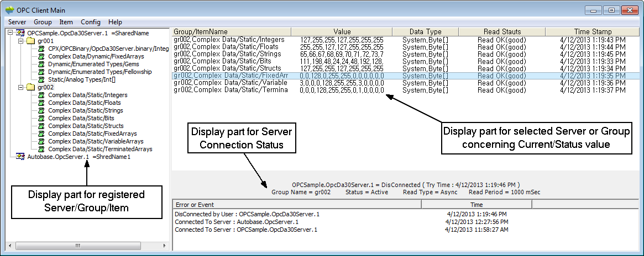Click the gr001 folder icon
Viewport: 644px width, 256px height.
pyautogui.click(x=31, y=41)
